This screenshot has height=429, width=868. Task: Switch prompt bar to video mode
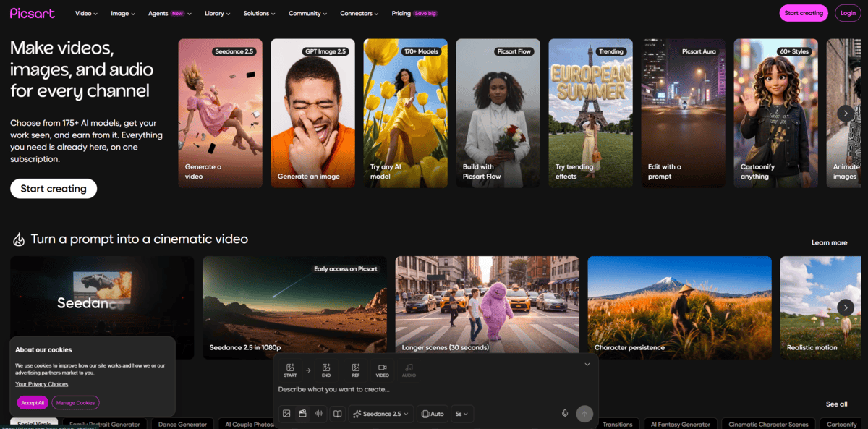(x=302, y=414)
